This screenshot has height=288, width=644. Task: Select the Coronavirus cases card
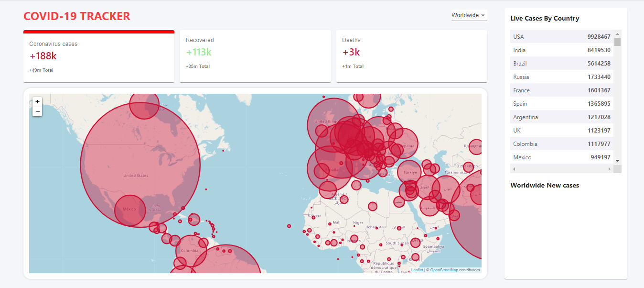[99, 56]
